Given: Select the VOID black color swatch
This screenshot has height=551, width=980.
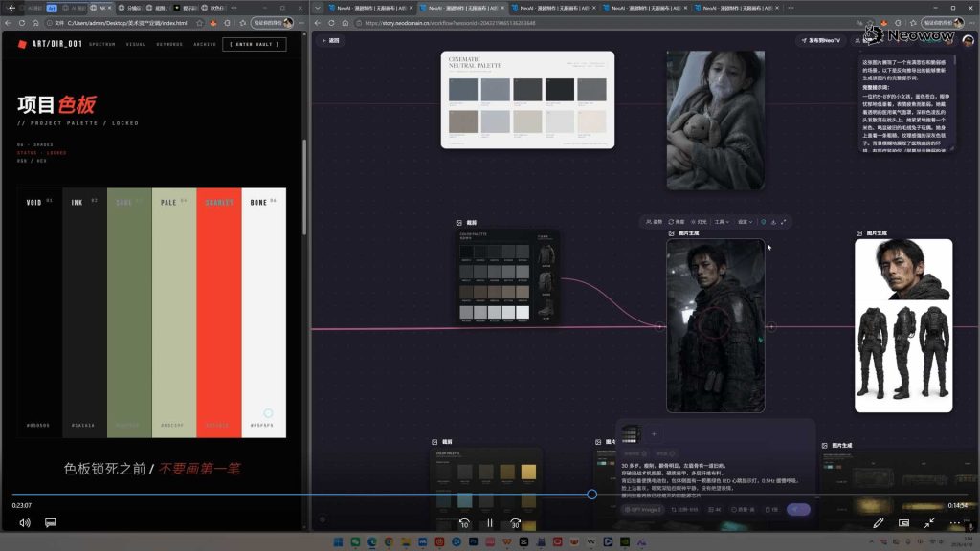Looking at the screenshot, I should point(40,313).
